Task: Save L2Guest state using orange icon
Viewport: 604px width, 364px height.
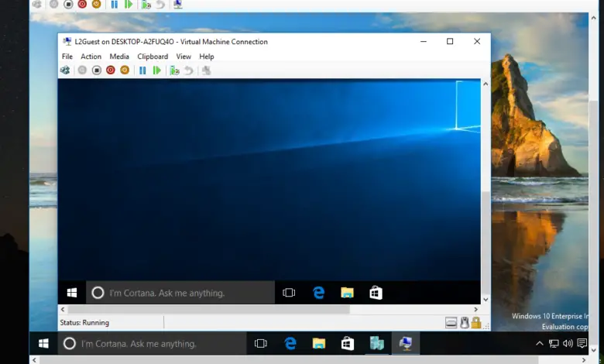Action: click(125, 70)
